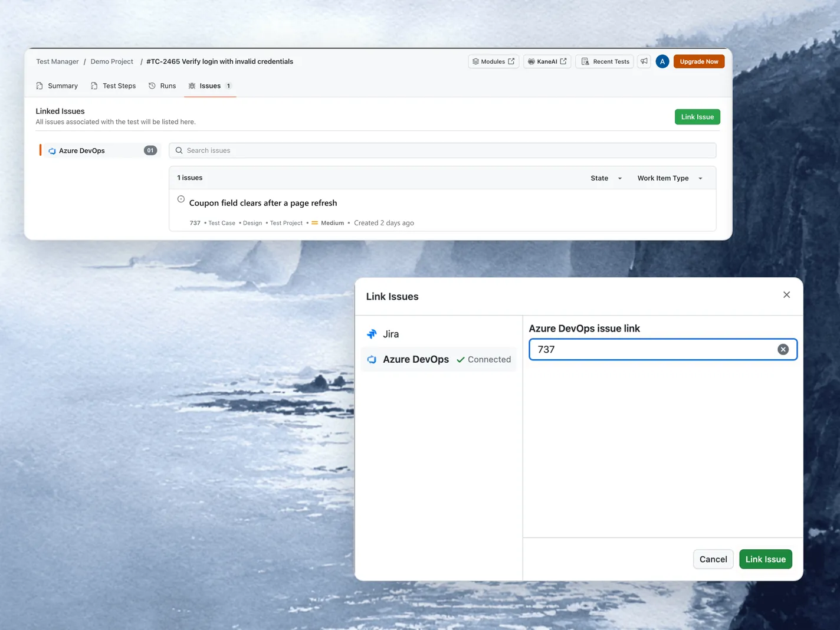Go to Test Manager breadcrumb
The width and height of the screenshot is (840, 630).
point(57,61)
